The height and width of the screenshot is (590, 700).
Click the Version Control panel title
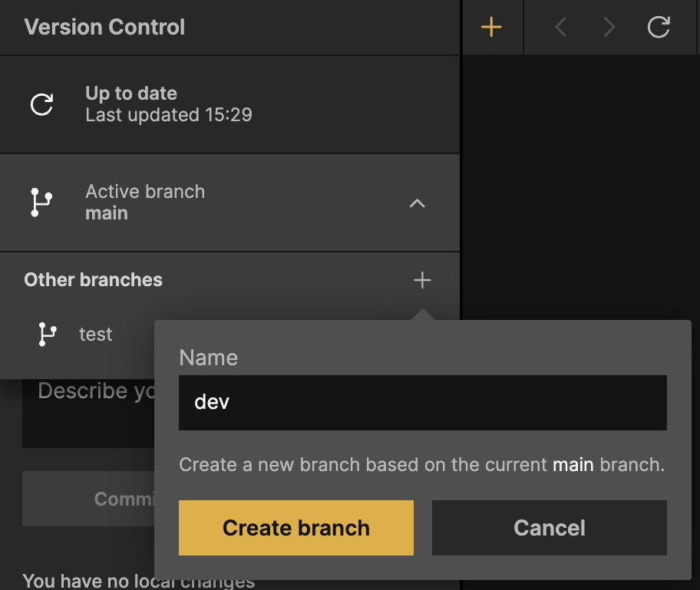coord(104,28)
